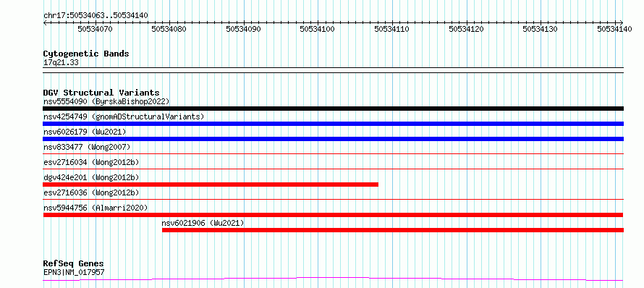Click the red nsv6021906 variant bar
The width and height of the screenshot is (644, 288).
(x=393, y=230)
